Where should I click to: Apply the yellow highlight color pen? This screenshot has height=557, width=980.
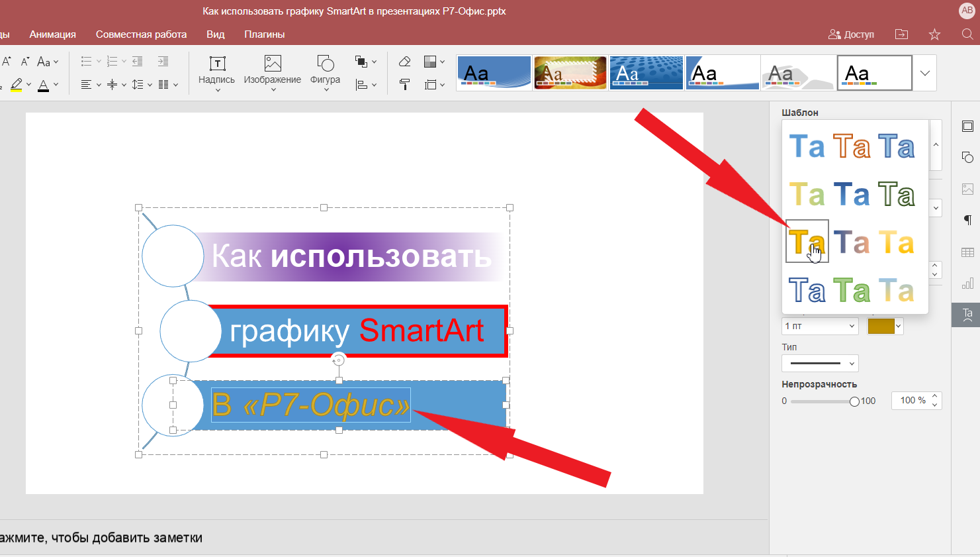pos(16,84)
